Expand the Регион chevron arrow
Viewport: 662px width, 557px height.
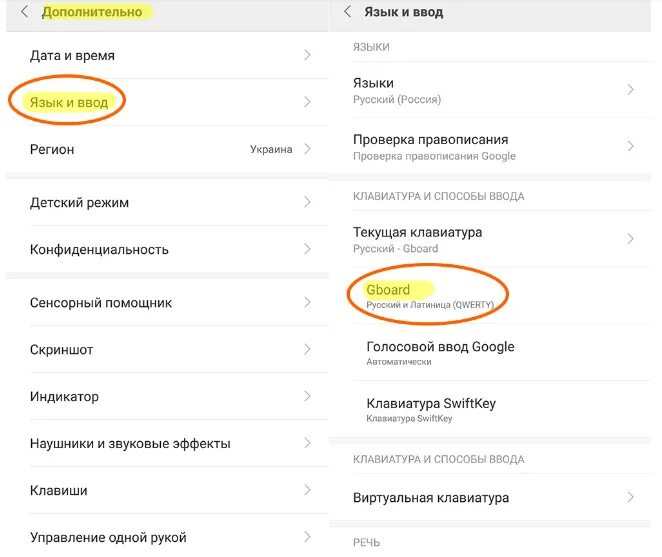coord(307,149)
